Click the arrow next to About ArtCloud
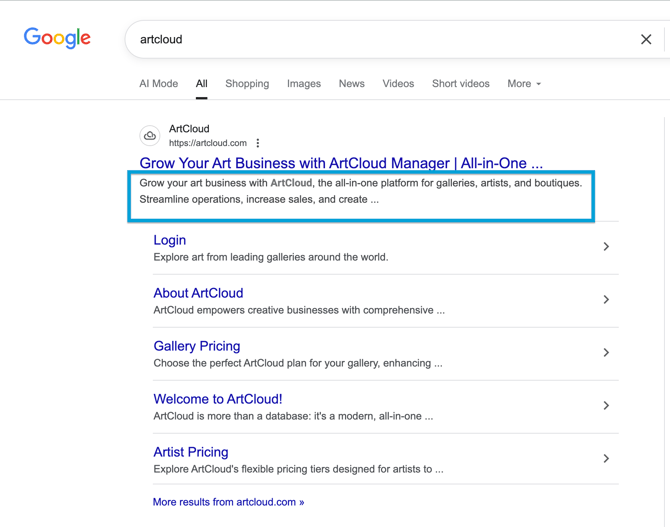 click(606, 300)
